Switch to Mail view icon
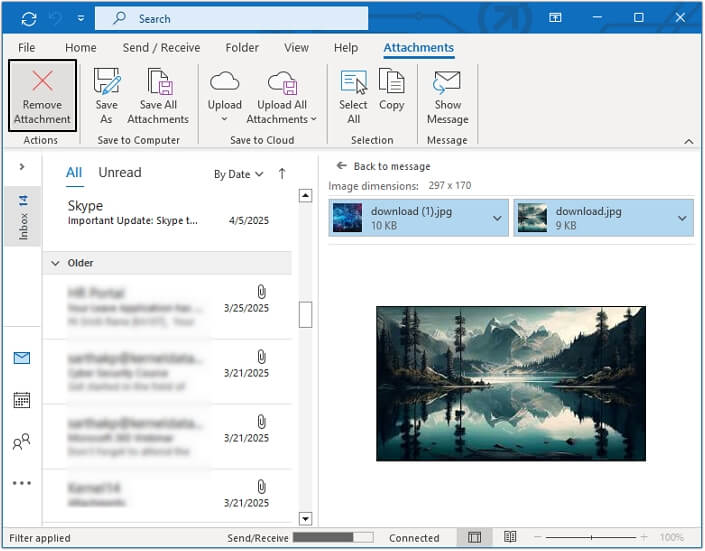Image resolution: width=705 pixels, height=551 pixels. tap(22, 358)
